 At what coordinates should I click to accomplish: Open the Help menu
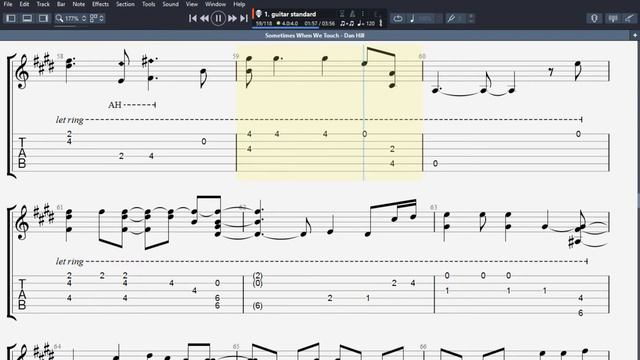239,4
